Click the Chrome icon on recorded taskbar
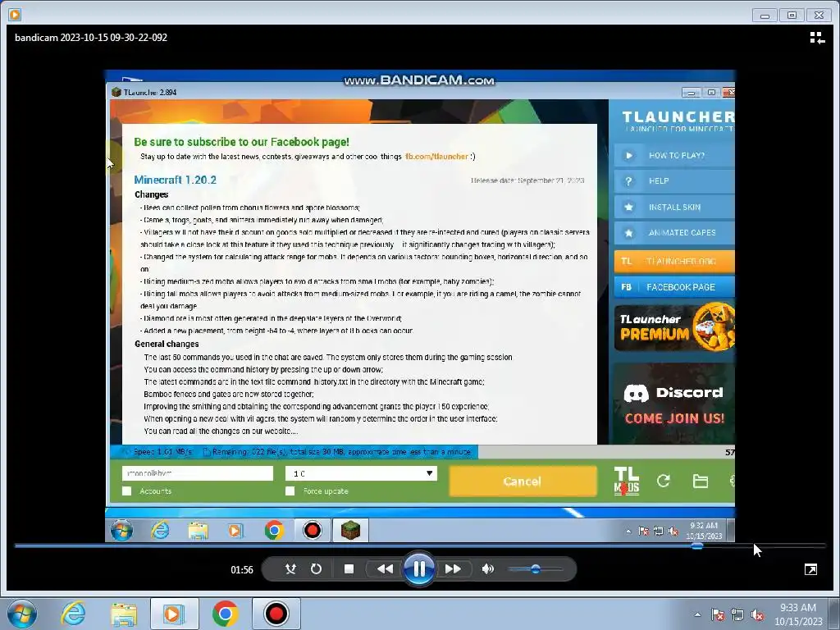The height and width of the screenshot is (630, 840). (x=274, y=531)
